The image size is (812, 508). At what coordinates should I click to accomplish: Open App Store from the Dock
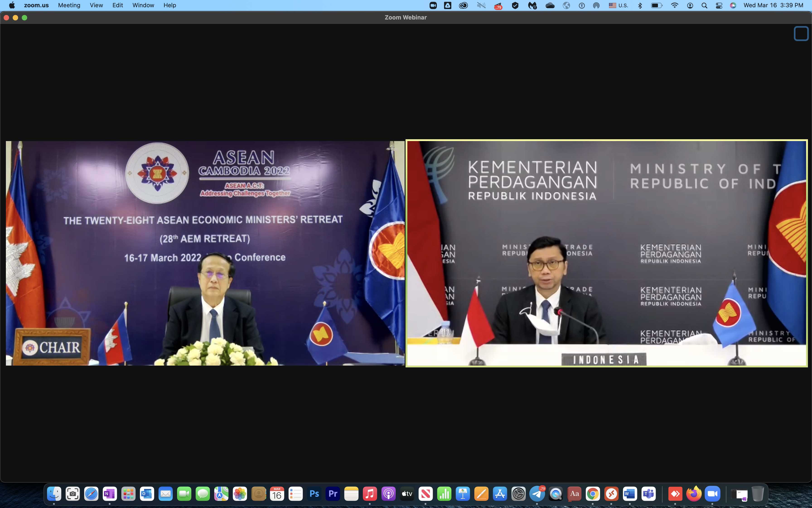(500, 493)
